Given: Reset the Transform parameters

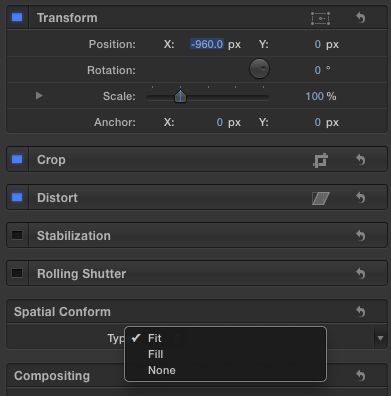Looking at the screenshot, I should (360, 17).
